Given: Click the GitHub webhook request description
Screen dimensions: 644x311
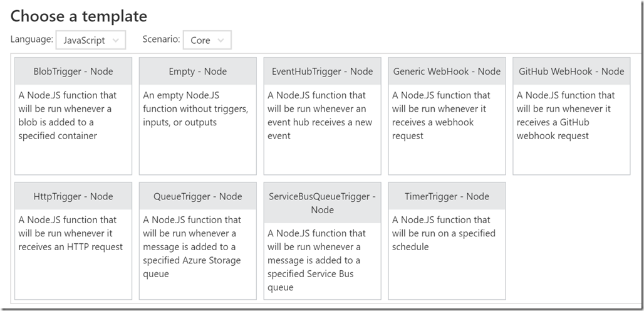Looking at the screenshot, I should [x=566, y=115].
